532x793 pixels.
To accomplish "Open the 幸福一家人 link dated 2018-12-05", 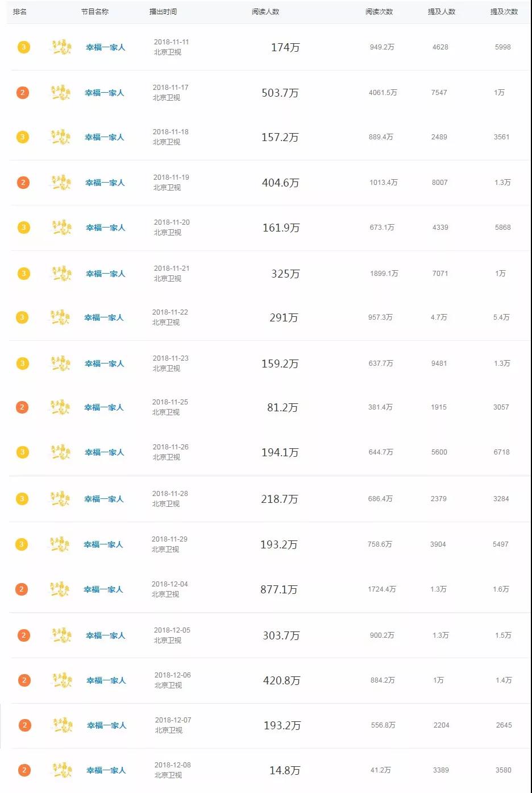I will [105, 635].
